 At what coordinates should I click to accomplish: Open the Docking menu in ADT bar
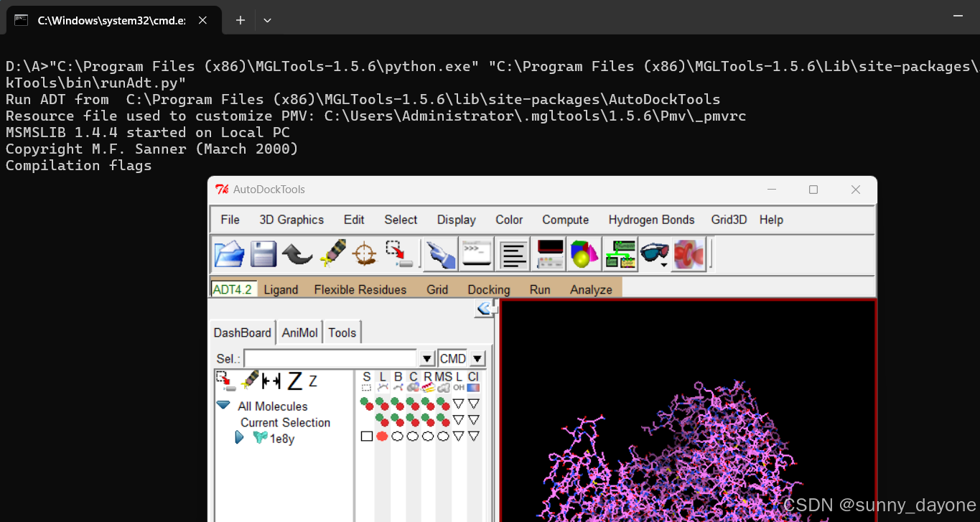[x=489, y=289]
